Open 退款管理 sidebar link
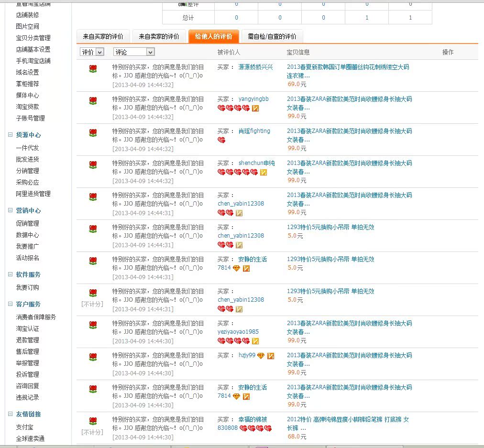This screenshot has height=448, width=484. click(x=27, y=340)
